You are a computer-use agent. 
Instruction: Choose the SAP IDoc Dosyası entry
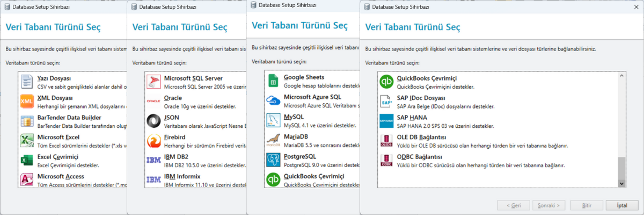(421, 98)
